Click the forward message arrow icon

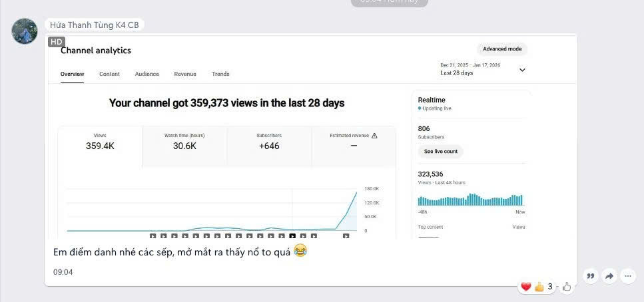(x=609, y=276)
